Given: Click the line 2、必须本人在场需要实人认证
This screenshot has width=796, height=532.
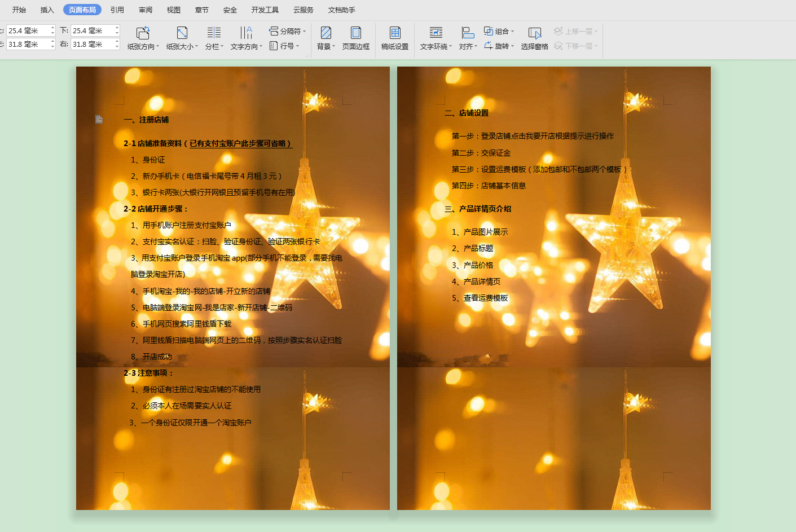Looking at the screenshot, I should (181, 406).
